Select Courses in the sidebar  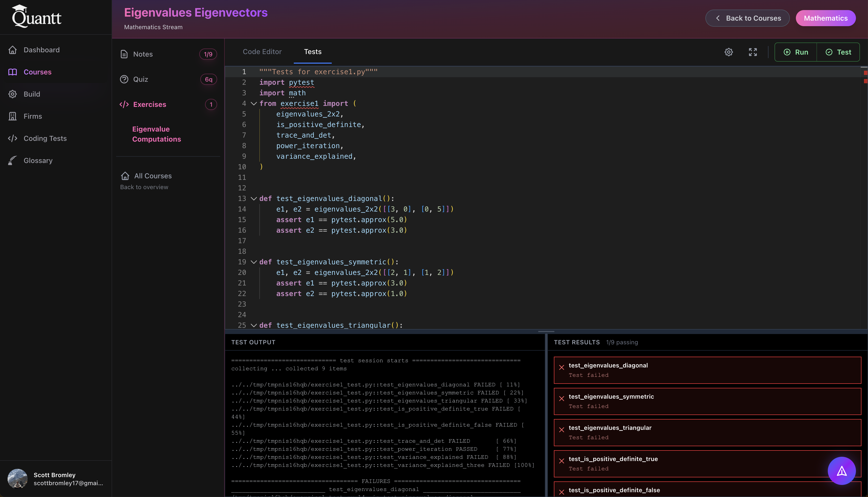tap(37, 72)
